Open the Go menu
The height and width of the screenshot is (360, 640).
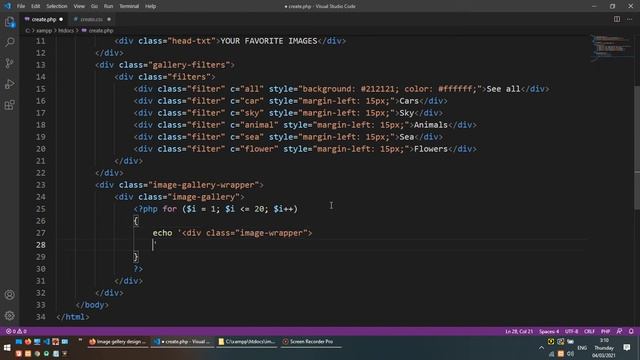tap(94, 6)
